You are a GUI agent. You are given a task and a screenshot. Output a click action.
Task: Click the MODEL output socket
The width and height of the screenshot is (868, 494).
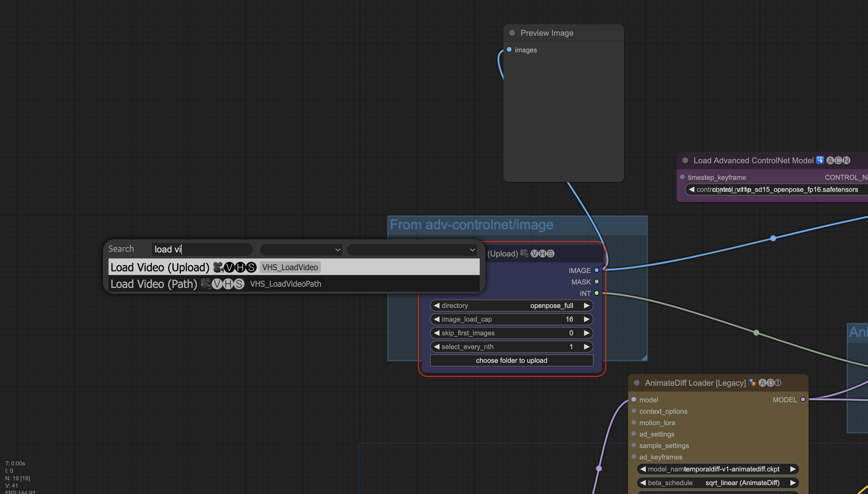pyautogui.click(x=803, y=399)
